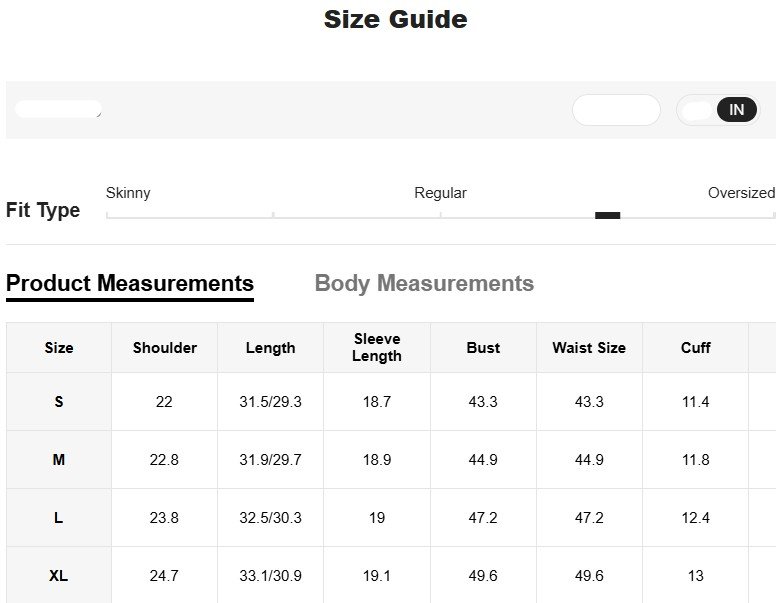Switch units using the blank left toggle half
The image size is (778, 603).
[698, 110]
